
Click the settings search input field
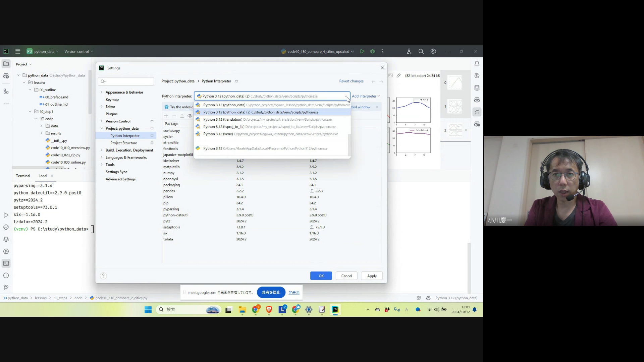pyautogui.click(x=127, y=81)
